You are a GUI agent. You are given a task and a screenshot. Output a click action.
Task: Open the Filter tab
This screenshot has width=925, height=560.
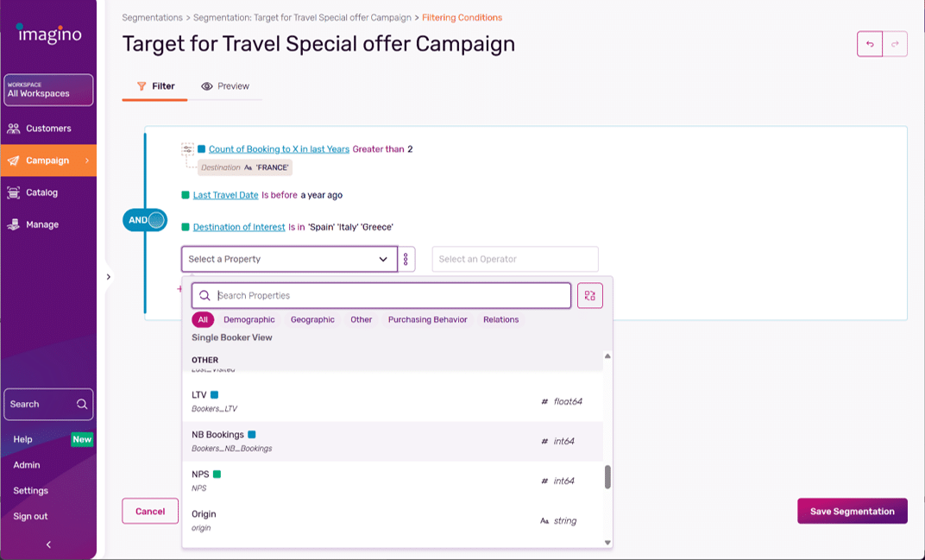click(x=154, y=86)
